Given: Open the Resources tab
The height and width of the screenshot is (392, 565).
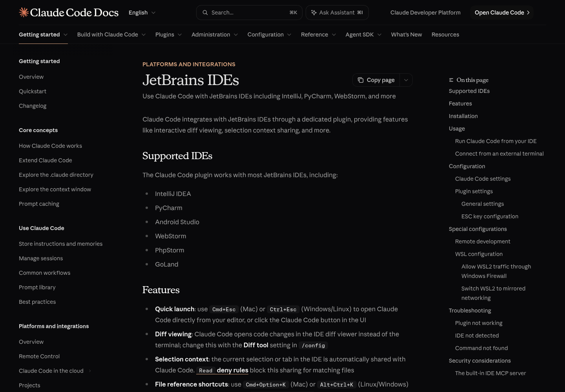Looking at the screenshot, I should [x=445, y=34].
